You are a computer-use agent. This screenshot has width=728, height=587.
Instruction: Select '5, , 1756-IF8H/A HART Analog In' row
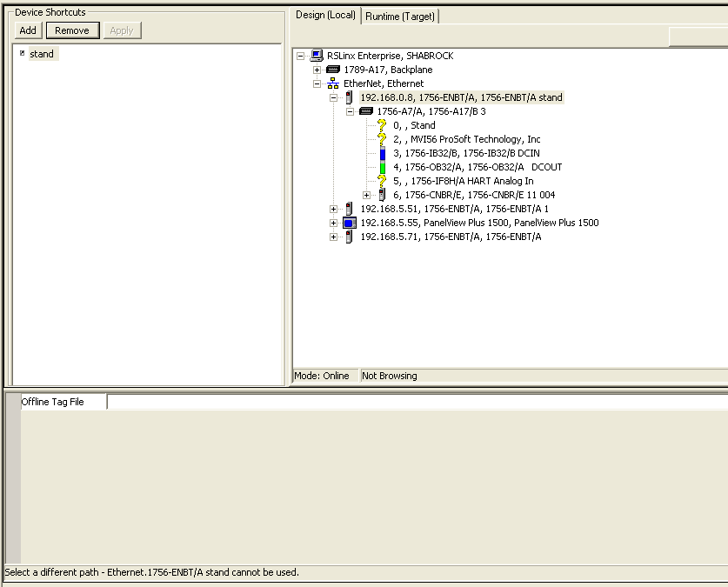(x=464, y=181)
